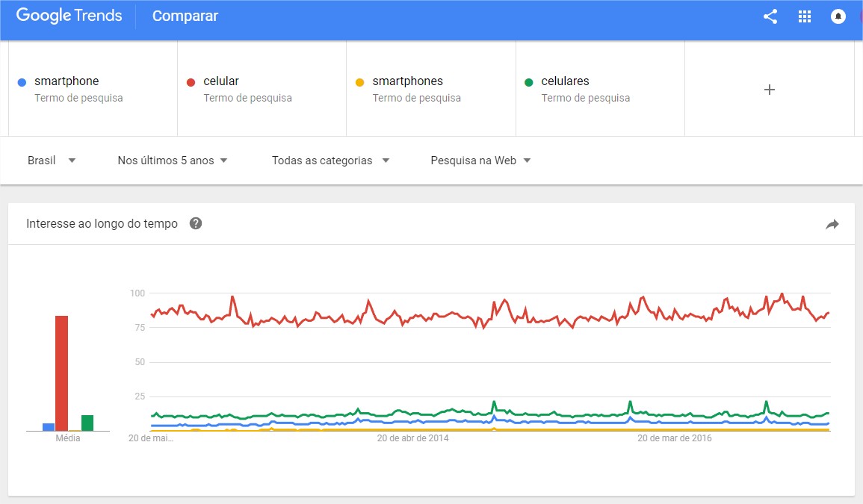Export the chart using the arrow icon
This screenshot has width=863, height=504.
coord(832,223)
